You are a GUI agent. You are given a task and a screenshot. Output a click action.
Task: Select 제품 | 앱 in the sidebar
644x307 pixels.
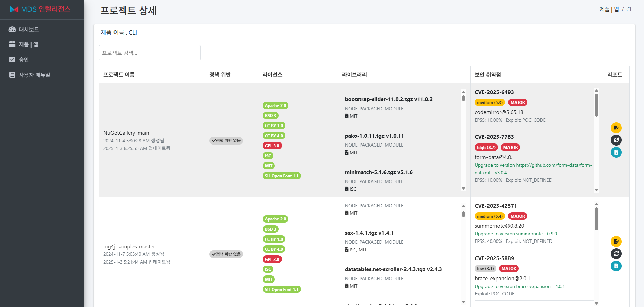tap(27, 44)
